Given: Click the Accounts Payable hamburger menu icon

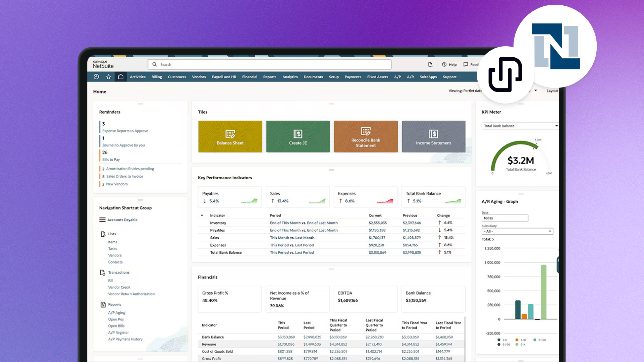Looking at the screenshot, I should [x=102, y=220].
